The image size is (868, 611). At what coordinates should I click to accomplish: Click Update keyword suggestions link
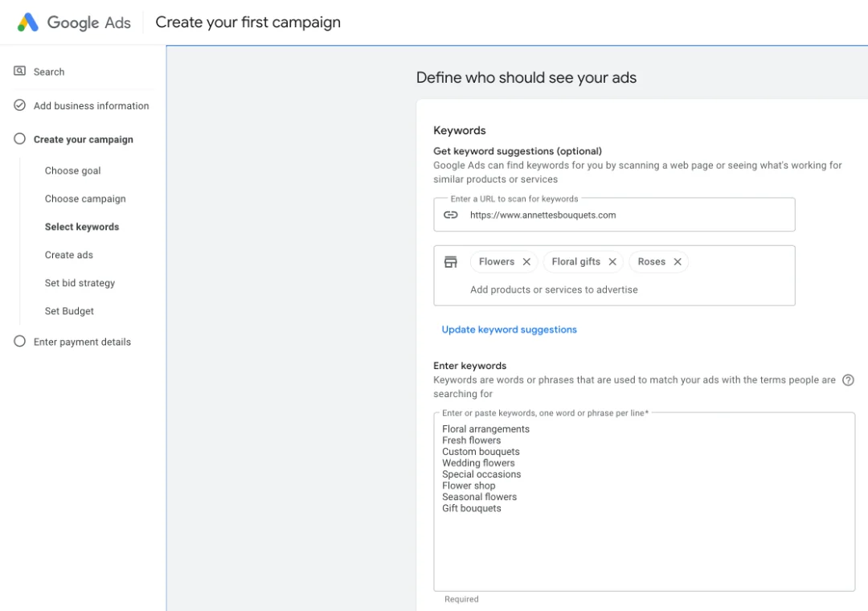[510, 330]
